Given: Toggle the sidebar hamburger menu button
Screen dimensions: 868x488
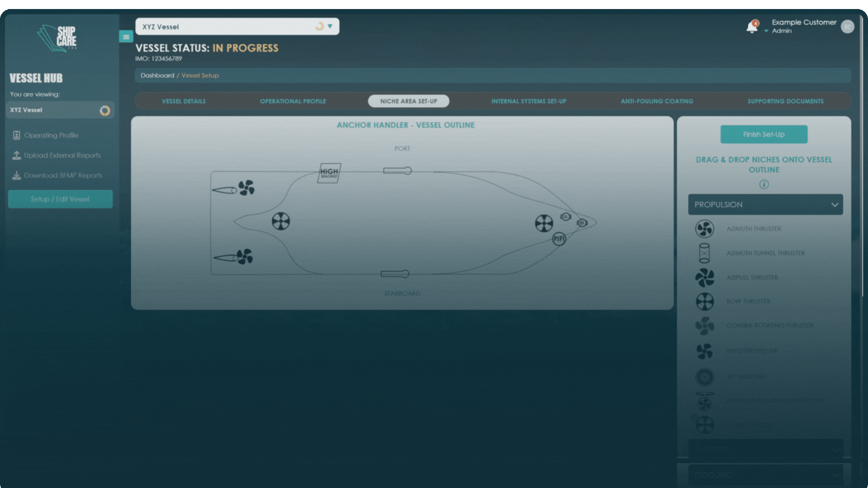Looking at the screenshot, I should (x=126, y=37).
